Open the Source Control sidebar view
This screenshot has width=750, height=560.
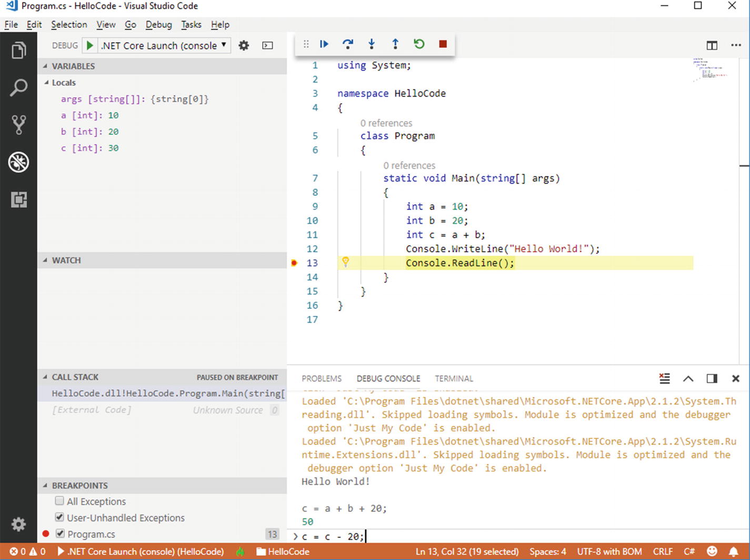18,125
